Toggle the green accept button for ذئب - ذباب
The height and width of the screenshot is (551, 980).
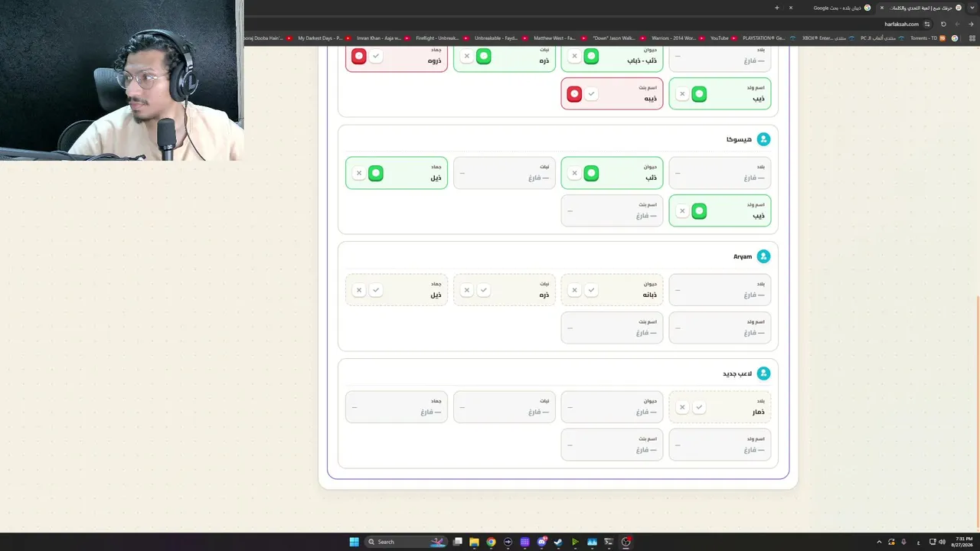pos(591,56)
